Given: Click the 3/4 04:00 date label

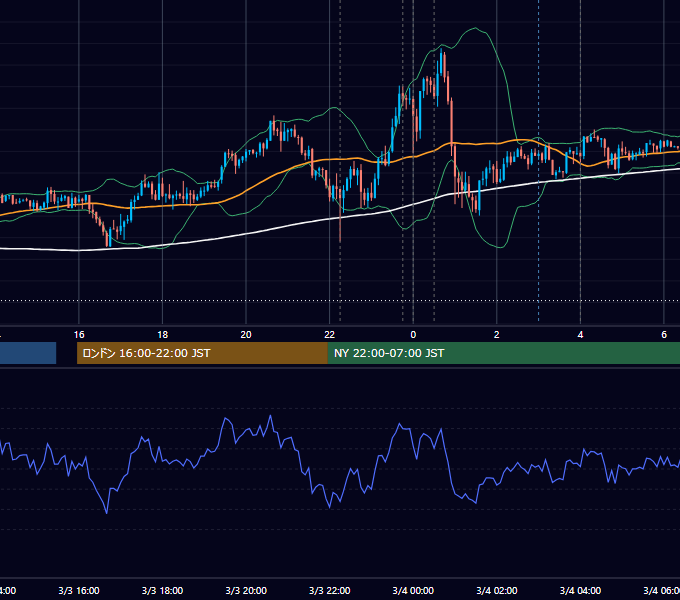Looking at the screenshot, I should (580, 590).
